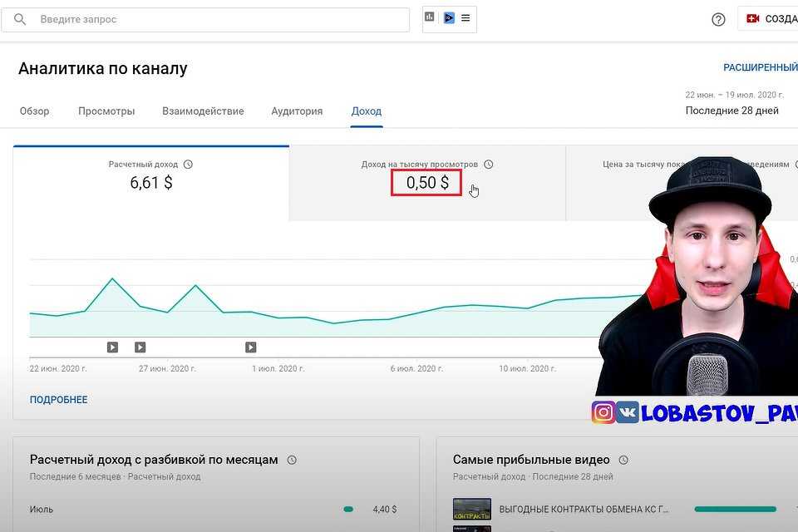Open 'ВЫГОДНЫЕ КОНТРАКТЫ ОБМЕНА КС Г...' video title

[584, 509]
